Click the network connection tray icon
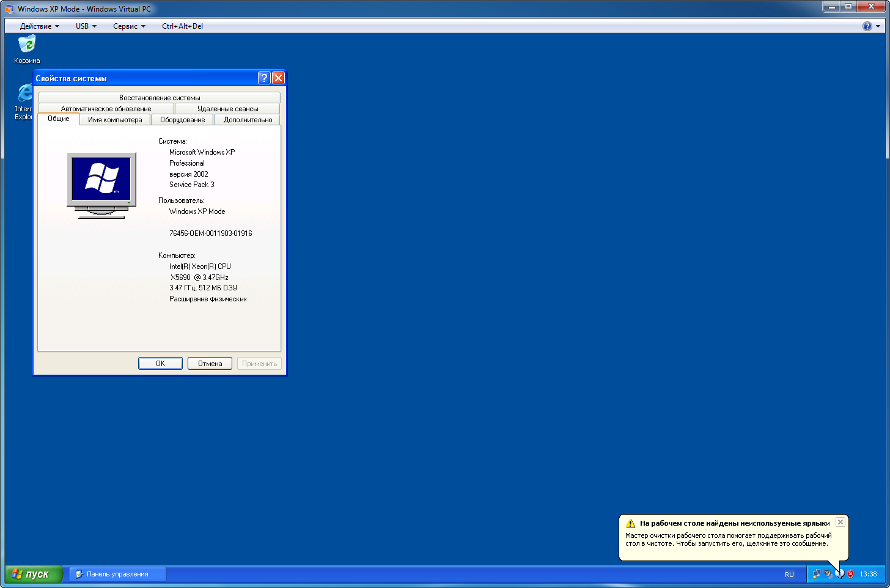This screenshot has width=890, height=588. [816, 574]
